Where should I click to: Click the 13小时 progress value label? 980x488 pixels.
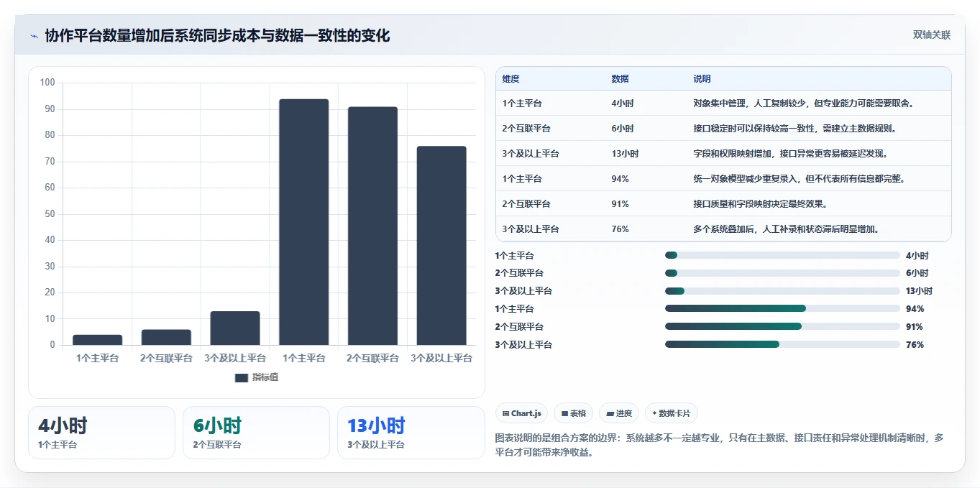919,291
